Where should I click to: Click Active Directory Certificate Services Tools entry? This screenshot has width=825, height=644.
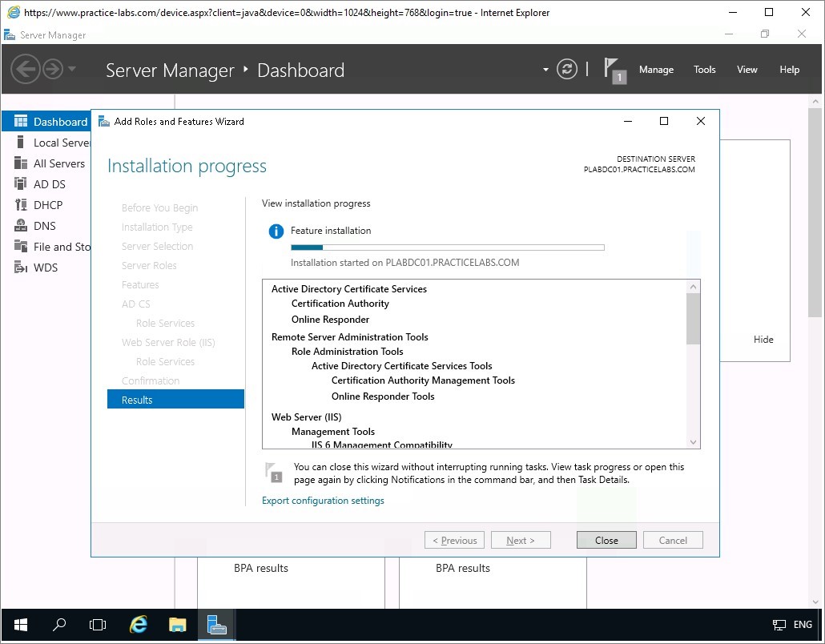[x=401, y=366]
